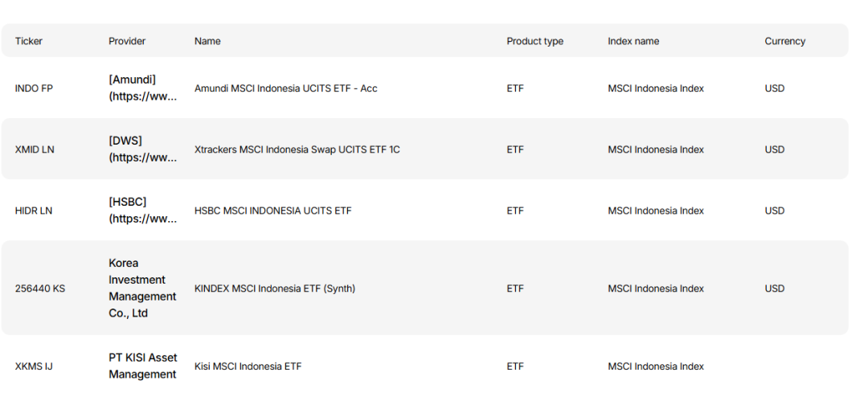
Task: Click the XKMS IJ ticker cell
Action: tap(34, 366)
